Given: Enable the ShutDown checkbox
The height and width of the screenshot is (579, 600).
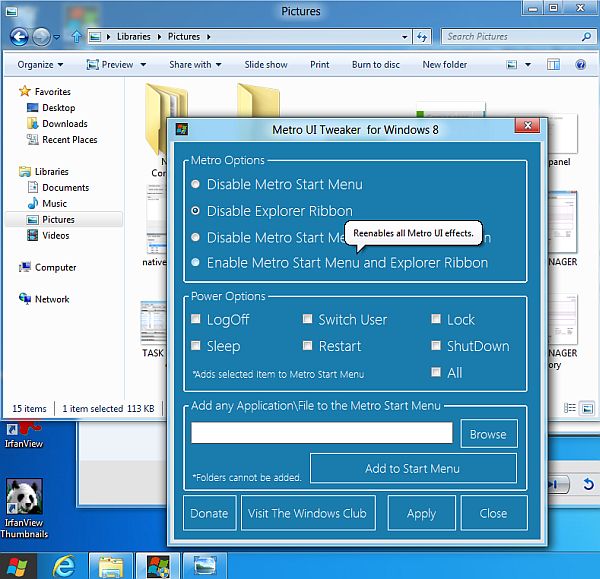Looking at the screenshot, I should [436, 346].
